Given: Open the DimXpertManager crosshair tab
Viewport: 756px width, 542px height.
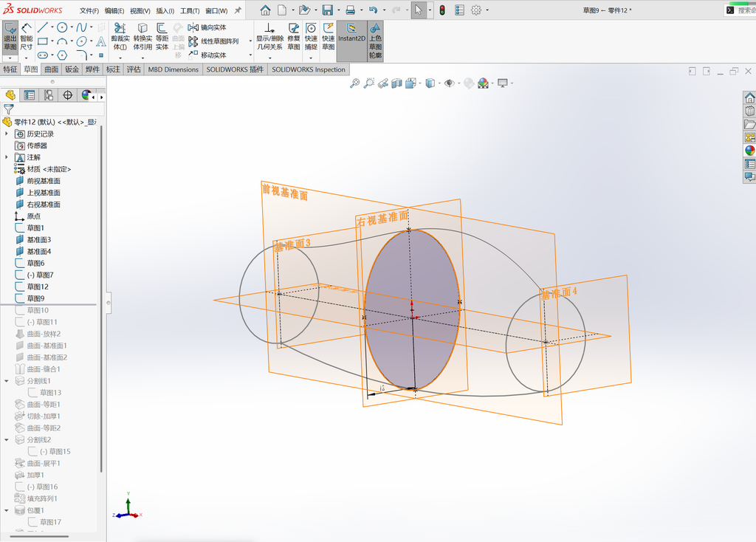Looking at the screenshot, I should tap(67, 95).
